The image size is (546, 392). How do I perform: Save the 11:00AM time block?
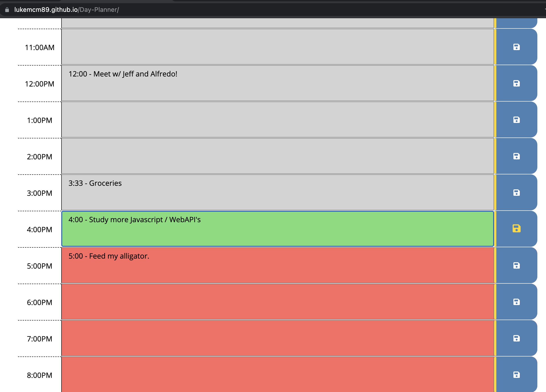(517, 47)
